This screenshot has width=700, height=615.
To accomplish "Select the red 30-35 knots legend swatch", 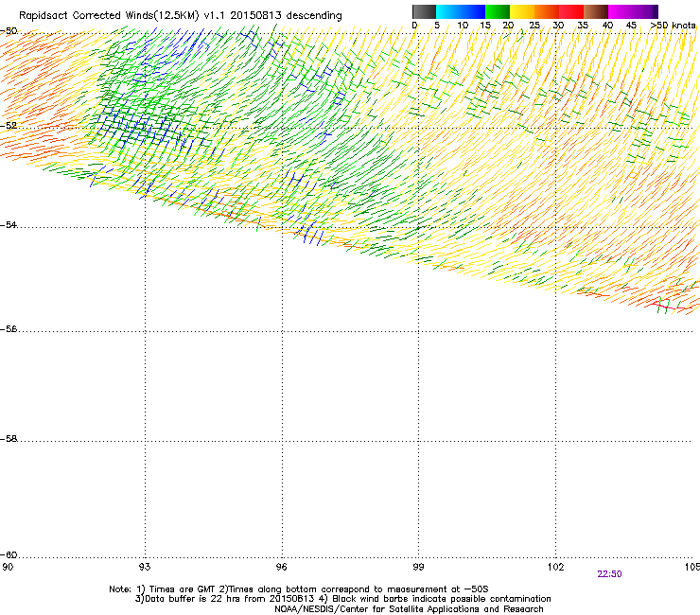I will pyautogui.click(x=571, y=11).
